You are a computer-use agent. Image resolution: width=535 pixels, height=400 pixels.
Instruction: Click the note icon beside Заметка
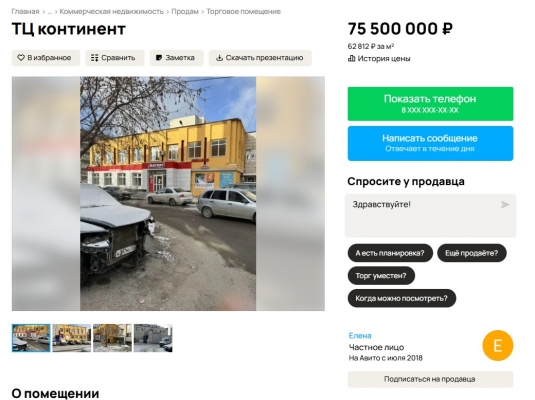click(159, 58)
